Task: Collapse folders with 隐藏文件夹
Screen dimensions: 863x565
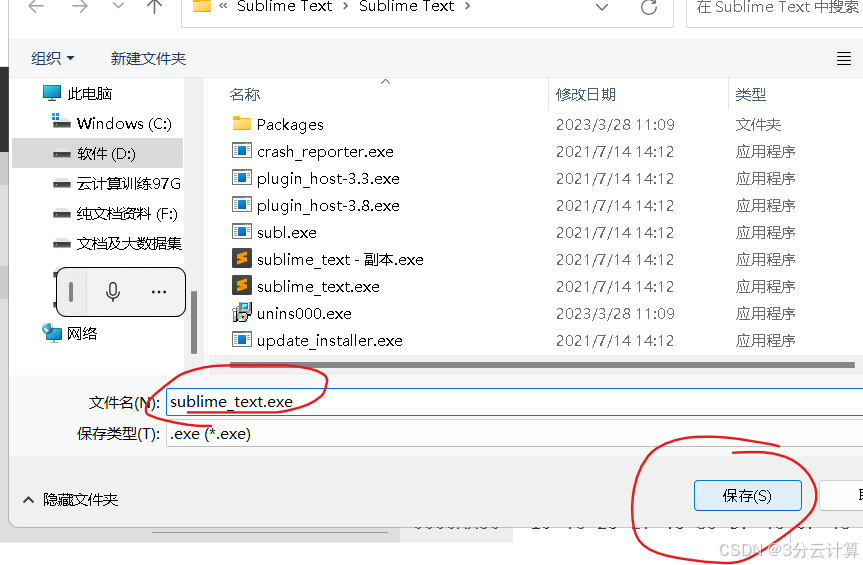Action: click(70, 500)
